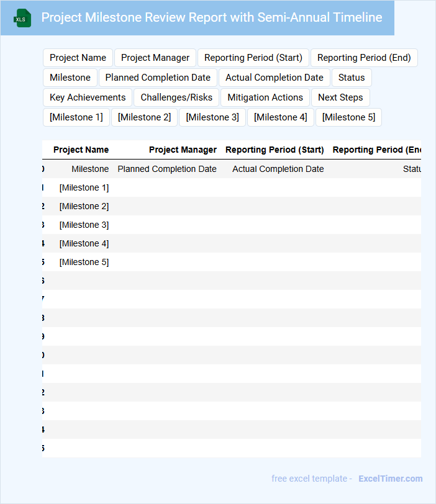The image size is (436, 504).
Task: Click the Planned Completion Date tag
Action: click(158, 78)
